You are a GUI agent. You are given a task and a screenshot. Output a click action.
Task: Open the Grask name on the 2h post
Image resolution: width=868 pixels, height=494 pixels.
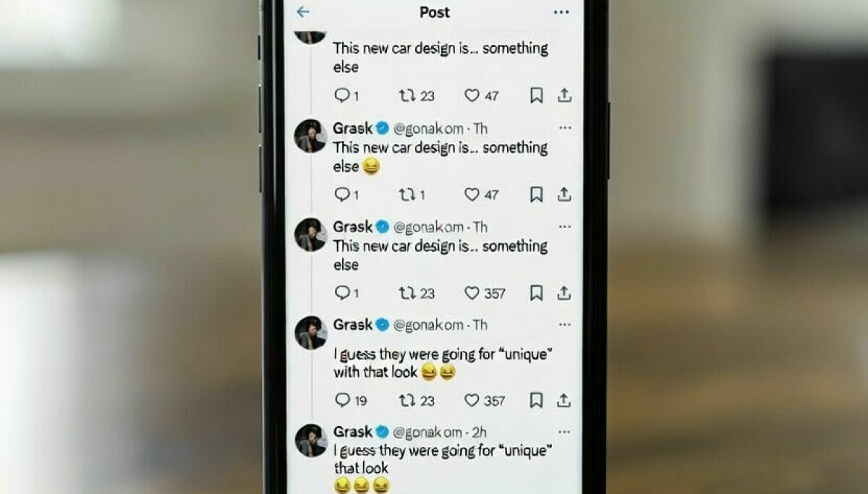tap(353, 432)
